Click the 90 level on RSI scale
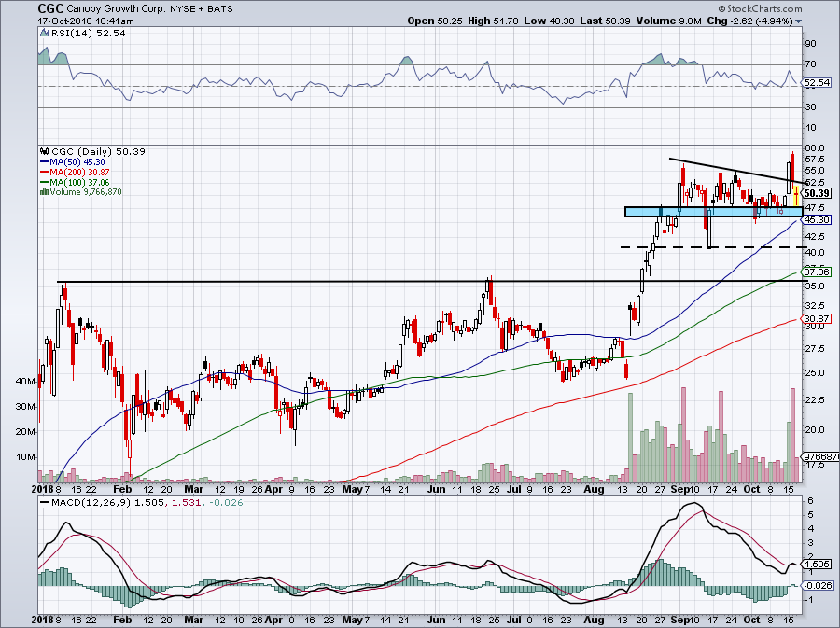The width and height of the screenshot is (840, 628). (x=810, y=43)
